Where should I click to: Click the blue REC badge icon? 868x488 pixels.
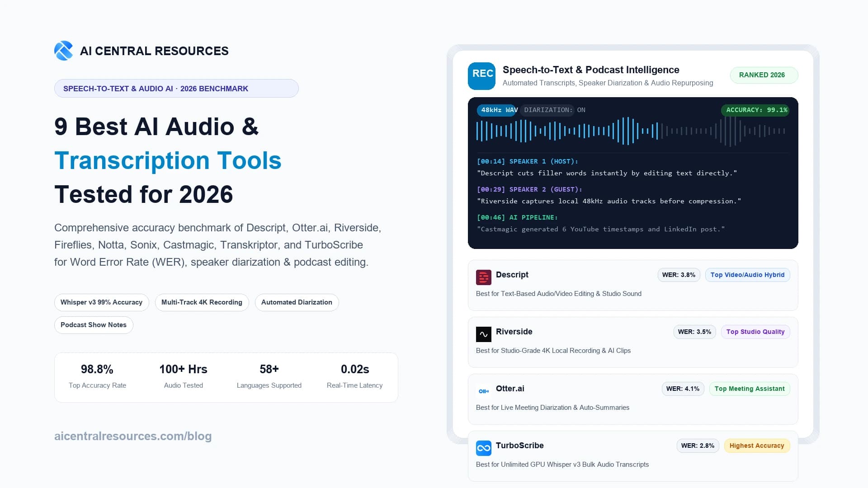(481, 76)
